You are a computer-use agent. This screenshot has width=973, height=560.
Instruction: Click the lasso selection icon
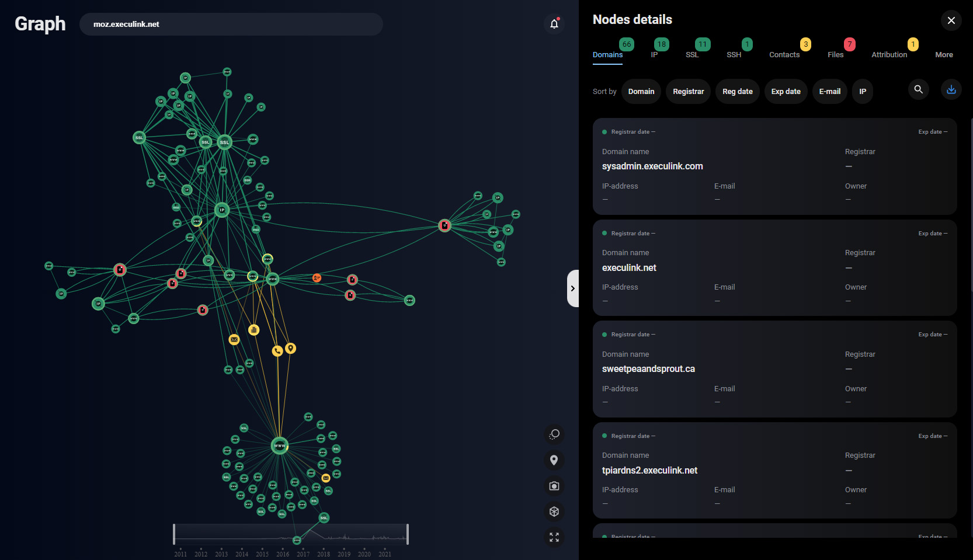pos(554,434)
